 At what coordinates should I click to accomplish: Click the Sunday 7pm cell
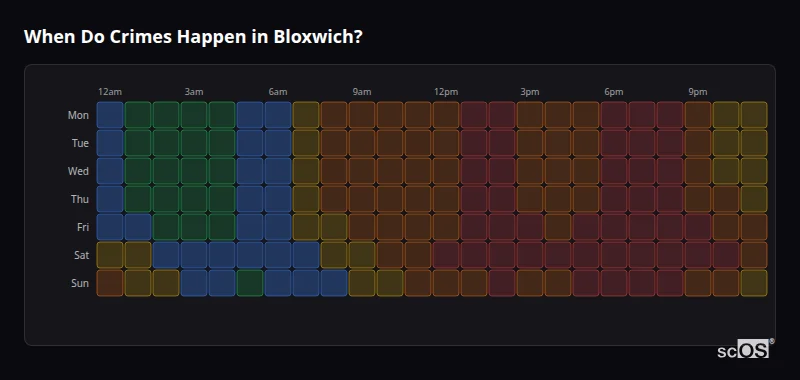(x=642, y=283)
